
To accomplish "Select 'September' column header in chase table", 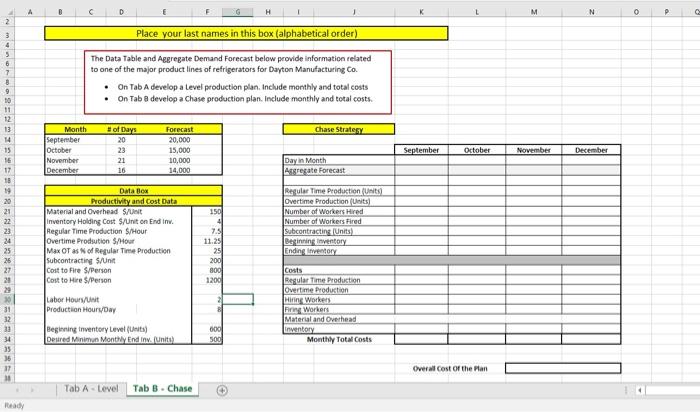I will click(421, 150).
